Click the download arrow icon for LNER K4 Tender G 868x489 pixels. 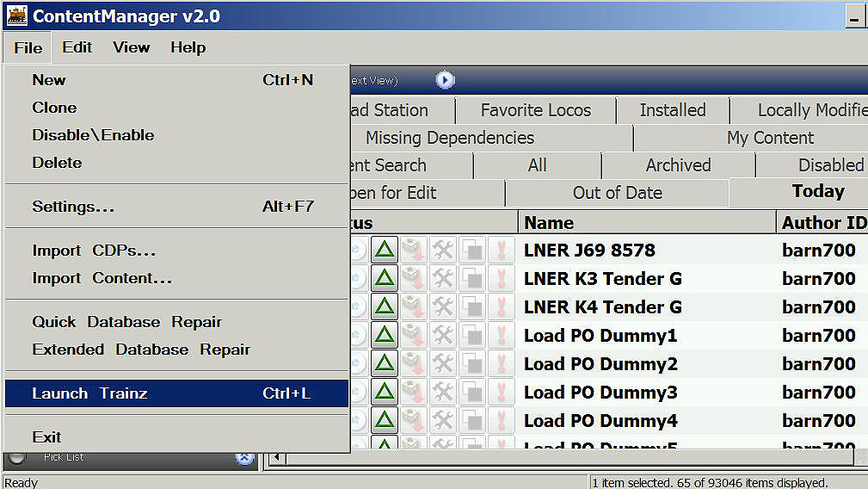click(x=414, y=307)
